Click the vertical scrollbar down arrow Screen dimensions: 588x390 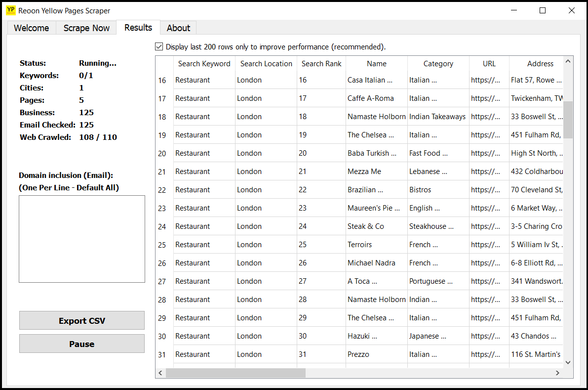568,362
